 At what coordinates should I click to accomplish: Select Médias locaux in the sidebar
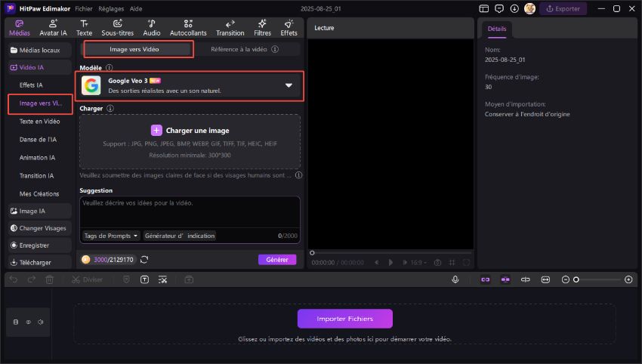pyautogui.click(x=40, y=50)
